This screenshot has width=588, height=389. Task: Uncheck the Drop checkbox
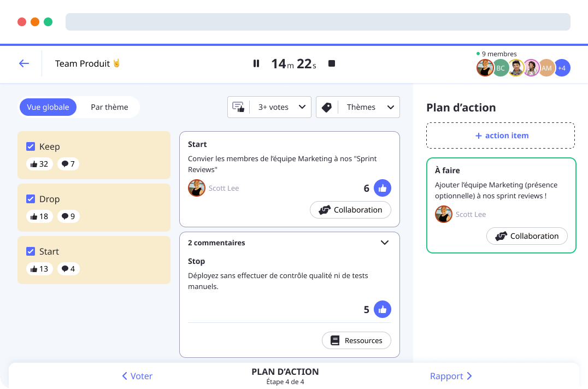[x=31, y=199]
